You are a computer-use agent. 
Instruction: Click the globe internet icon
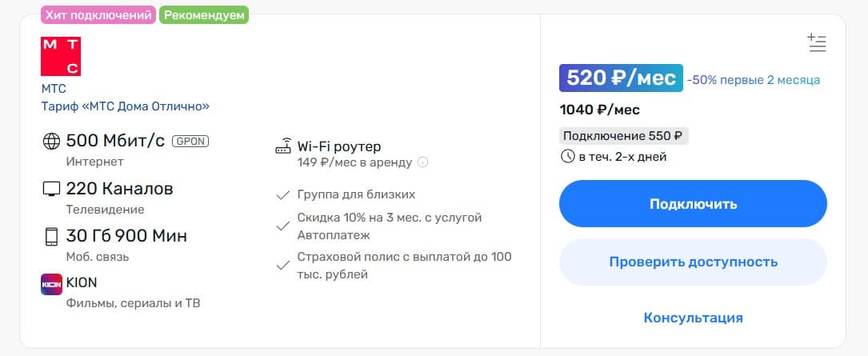[51, 141]
